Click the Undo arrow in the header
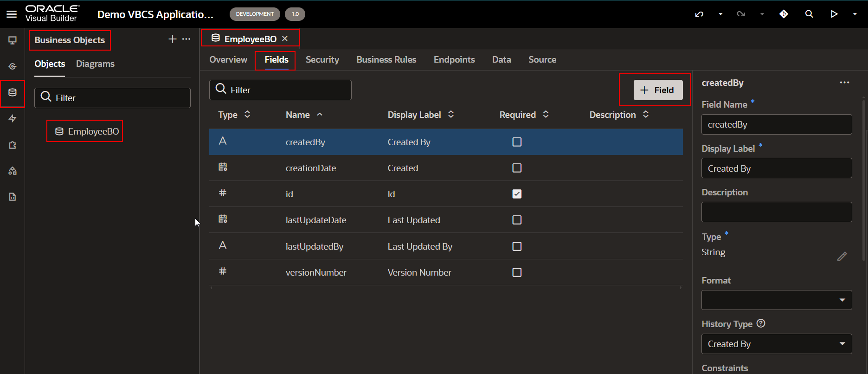This screenshot has width=868, height=374. 699,14
